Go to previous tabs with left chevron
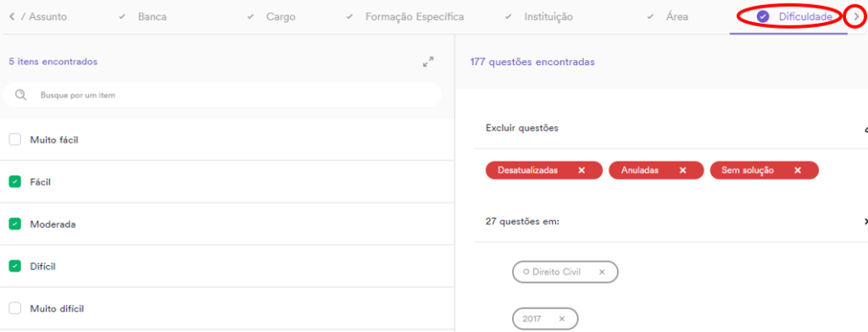The image size is (868, 332). click(12, 17)
